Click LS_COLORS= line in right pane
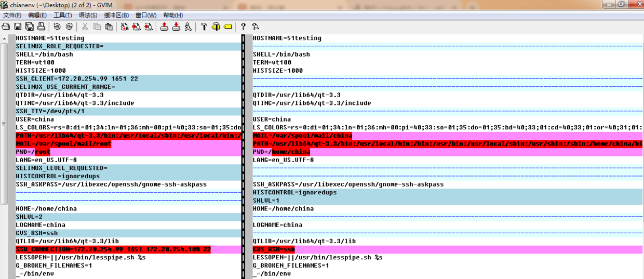Image resolution: width=644 pixels, height=279 pixels. coord(448,127)
